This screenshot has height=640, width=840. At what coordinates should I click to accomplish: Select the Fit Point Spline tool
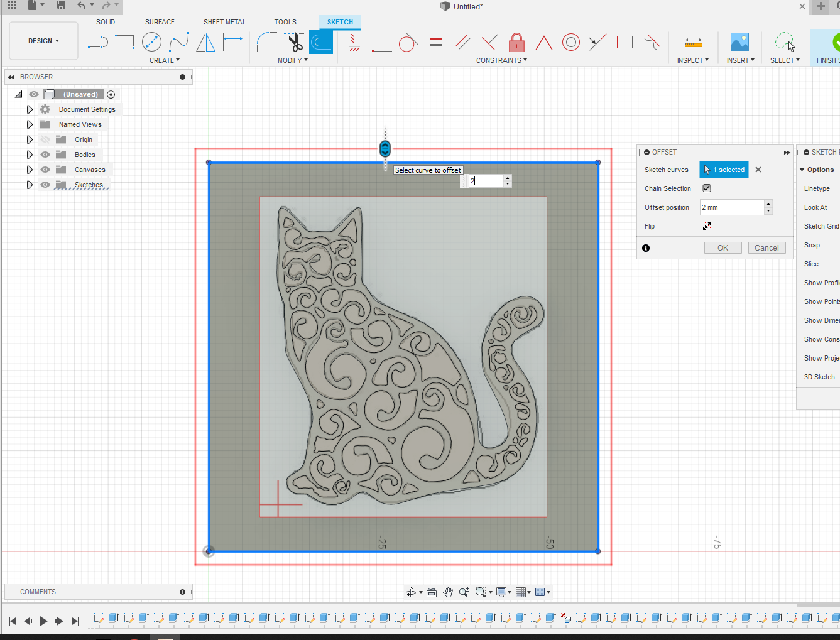(179, 42)
